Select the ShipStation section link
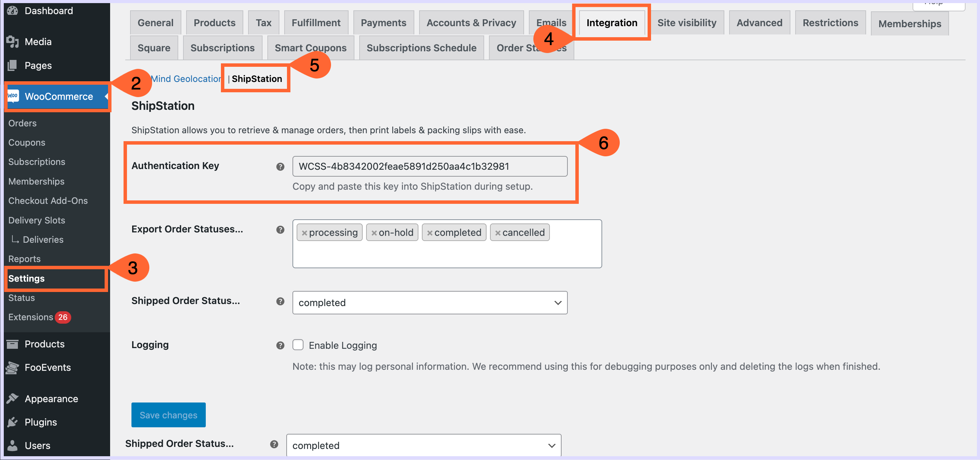 pyautogui.click(x=257, y=79)
